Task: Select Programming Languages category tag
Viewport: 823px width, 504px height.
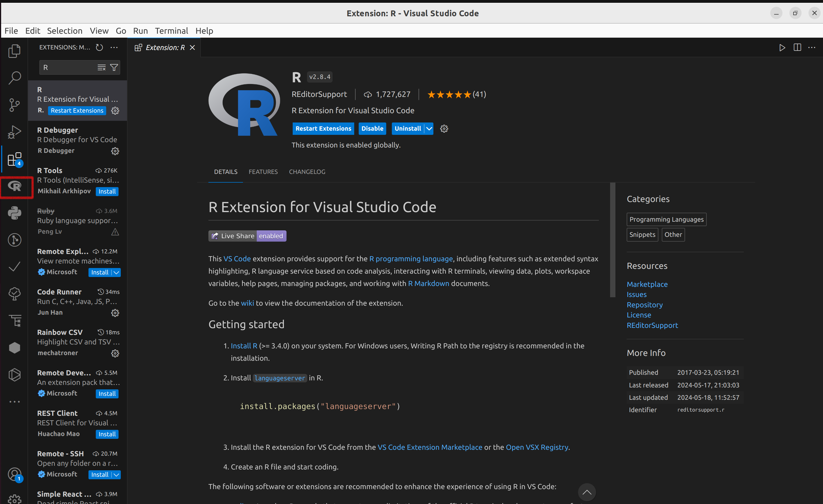Action: (666, 219)
